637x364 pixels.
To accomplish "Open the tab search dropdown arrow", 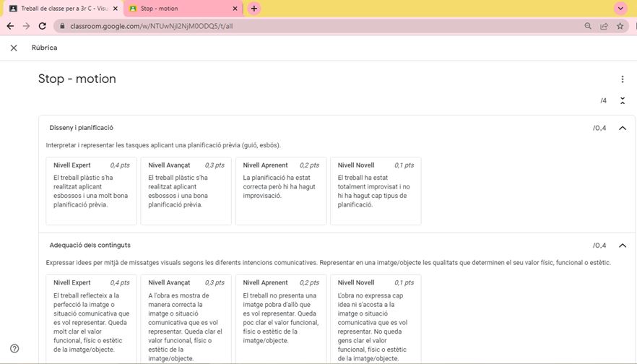I will tap(620, 9).
